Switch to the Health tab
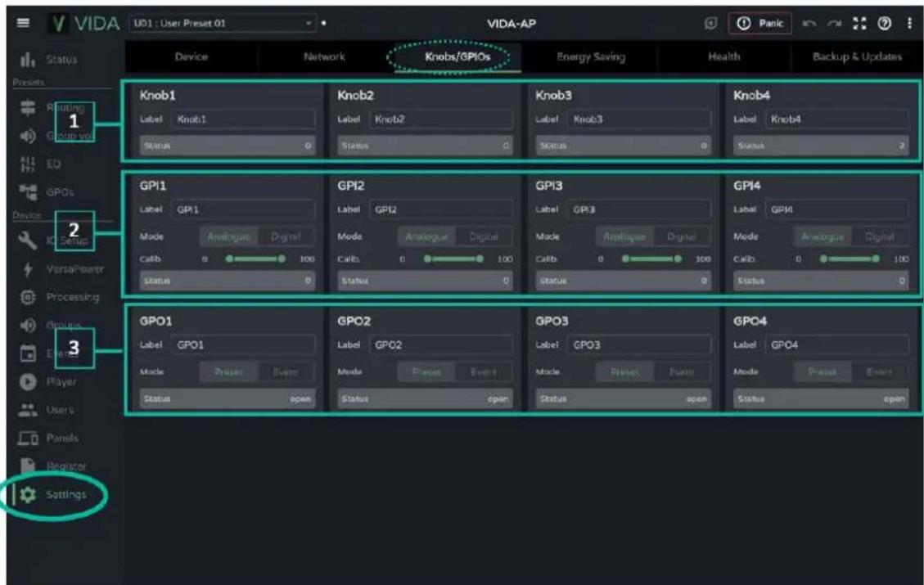The width and height of the screenshot is (924, 585). tap(723, 56)
